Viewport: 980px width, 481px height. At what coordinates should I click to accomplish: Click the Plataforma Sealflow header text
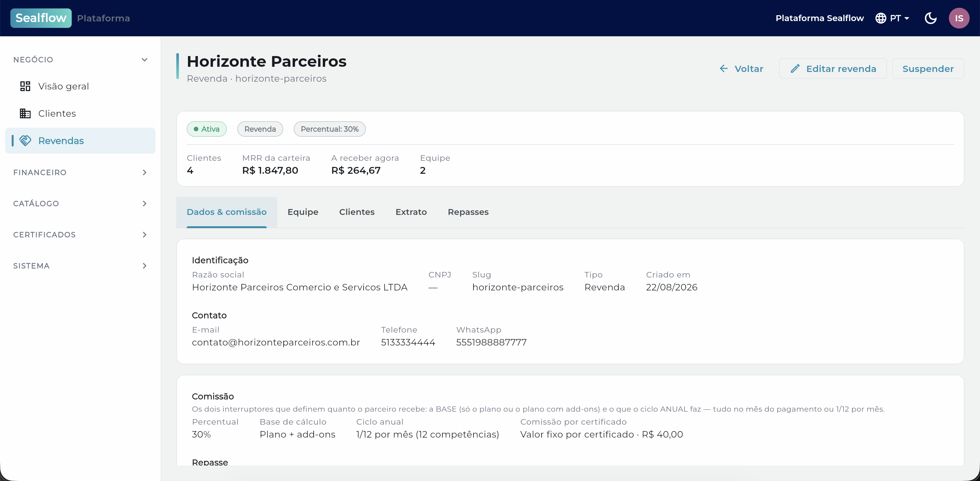(x=820, y=18)
